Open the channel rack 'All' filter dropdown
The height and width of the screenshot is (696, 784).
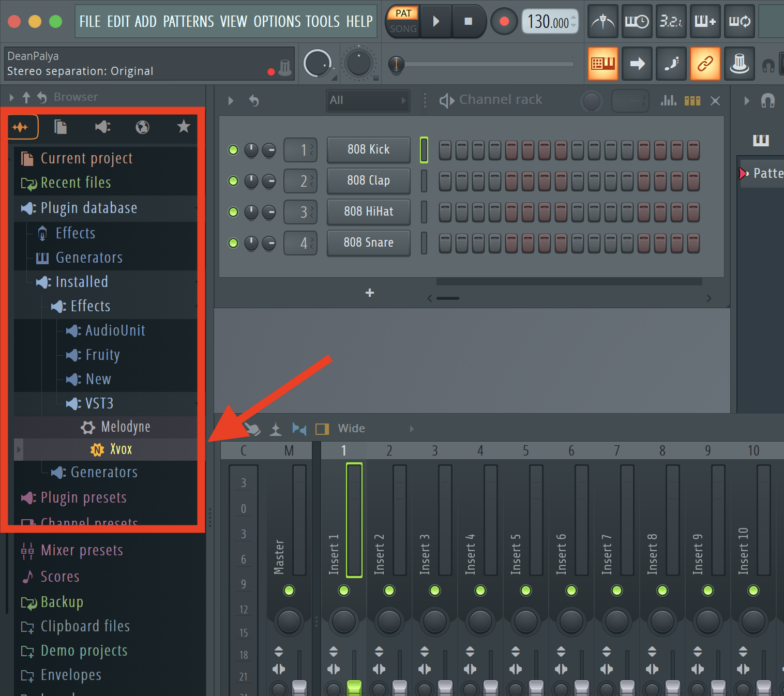coord(368,100)
